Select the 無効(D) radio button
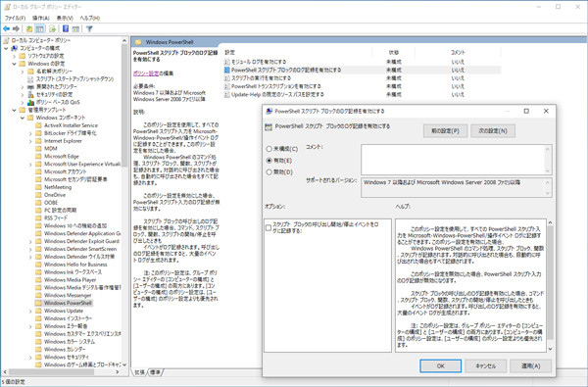The height and width of the screenshot is (387, 588). pyautogui.click(x=269, y=172)
